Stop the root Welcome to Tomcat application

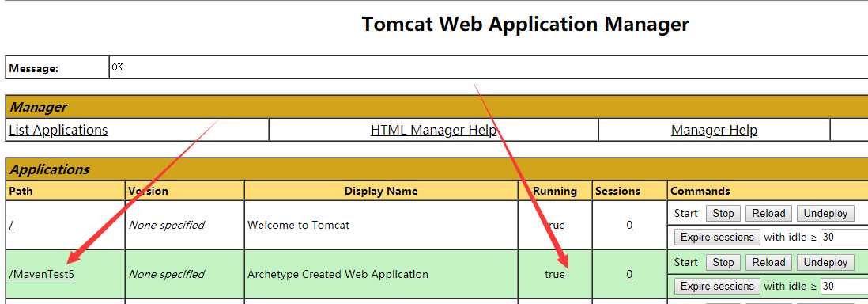723,213
